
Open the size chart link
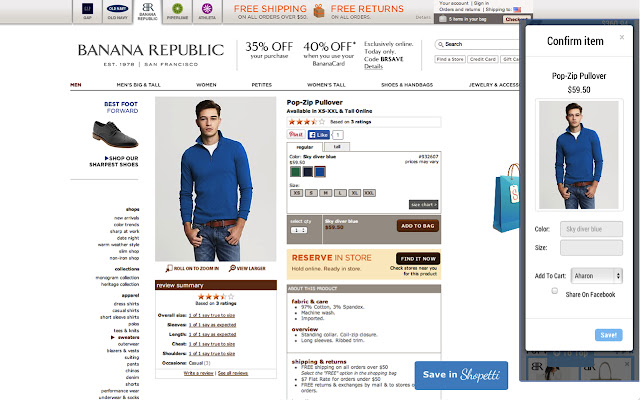pyautogui.click(x=424, y=204)
